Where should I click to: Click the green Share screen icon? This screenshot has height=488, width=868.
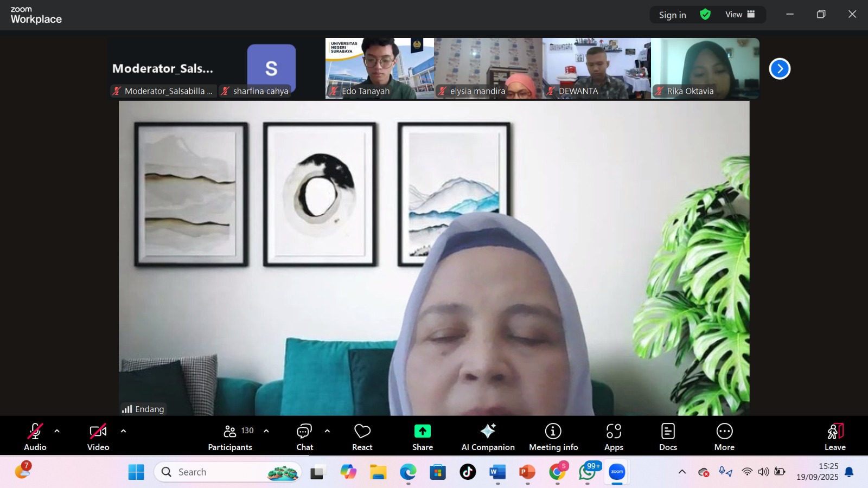point(422,431)
